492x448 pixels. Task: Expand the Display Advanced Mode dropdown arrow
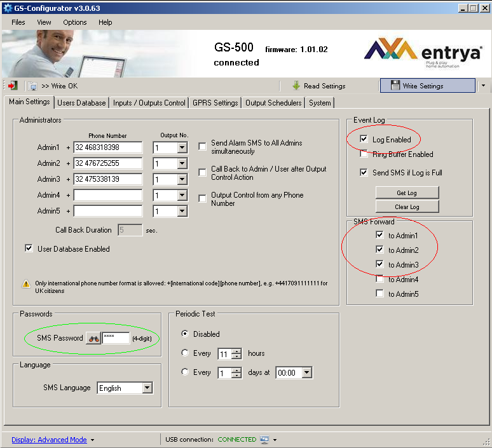coord(92,440)
